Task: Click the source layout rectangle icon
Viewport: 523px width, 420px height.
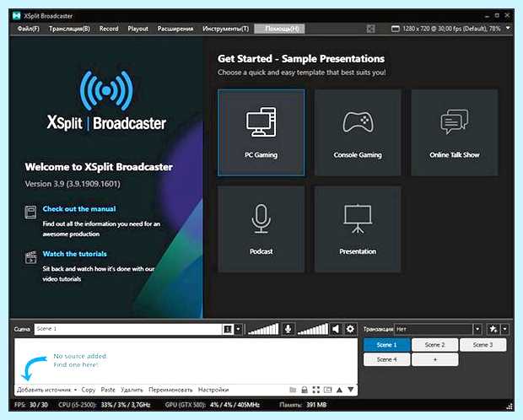Action: [328, 390]
